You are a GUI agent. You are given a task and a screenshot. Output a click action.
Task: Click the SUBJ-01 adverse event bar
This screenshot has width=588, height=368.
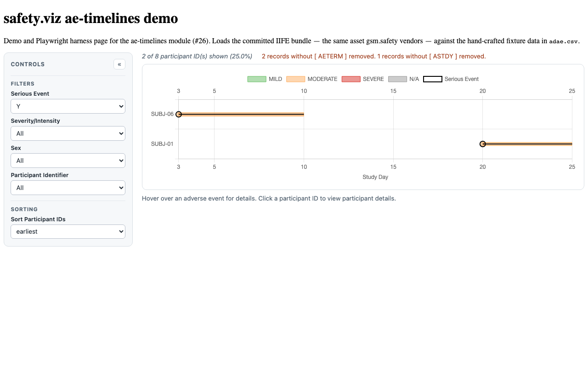(527, 144)
